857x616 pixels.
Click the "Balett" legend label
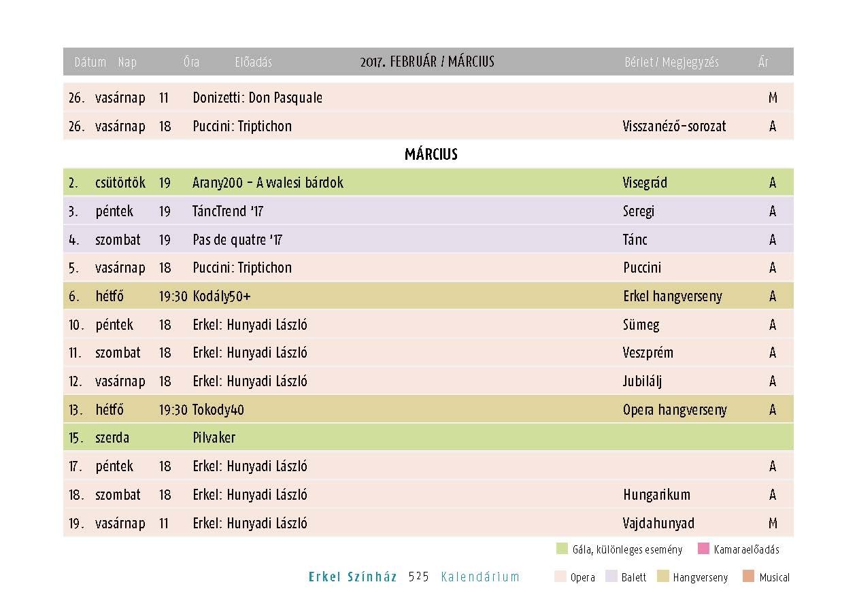tap(634, 577)
